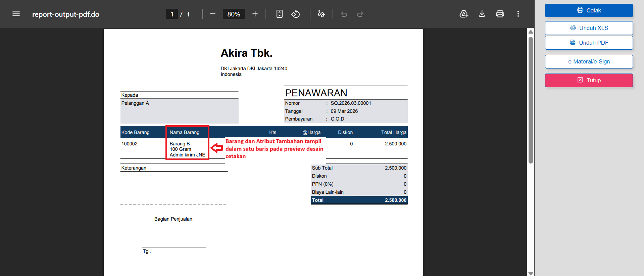Click the redo arrow icon
The height and width of the screenshot is (276, 644).
pos(360,14)
